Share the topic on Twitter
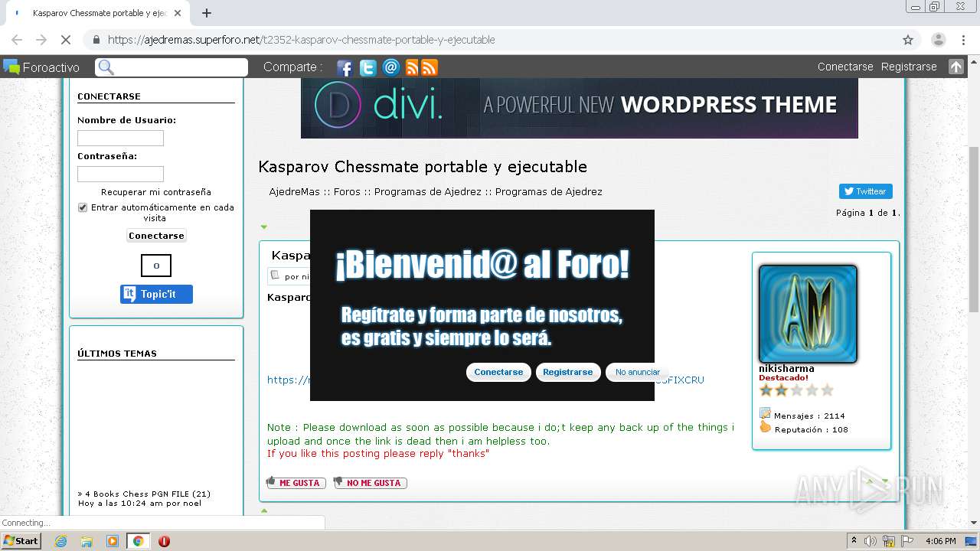This screenshot has height=551, width=980. coord(368,67)
